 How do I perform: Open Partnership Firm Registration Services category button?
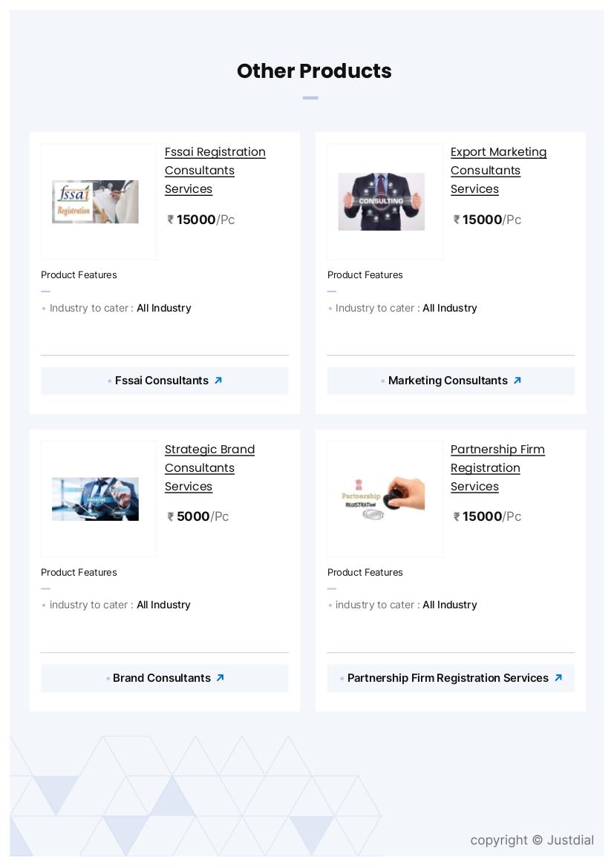coord(448,678)
